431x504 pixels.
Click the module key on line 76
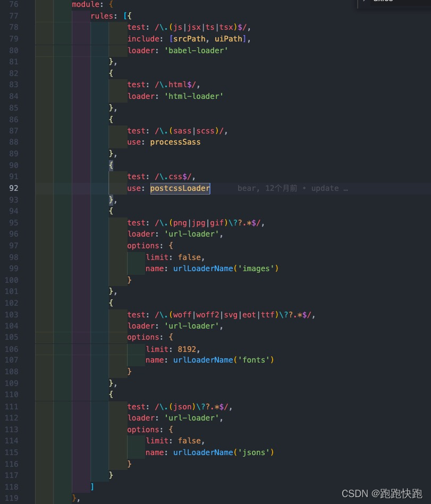tap(86, 4)
